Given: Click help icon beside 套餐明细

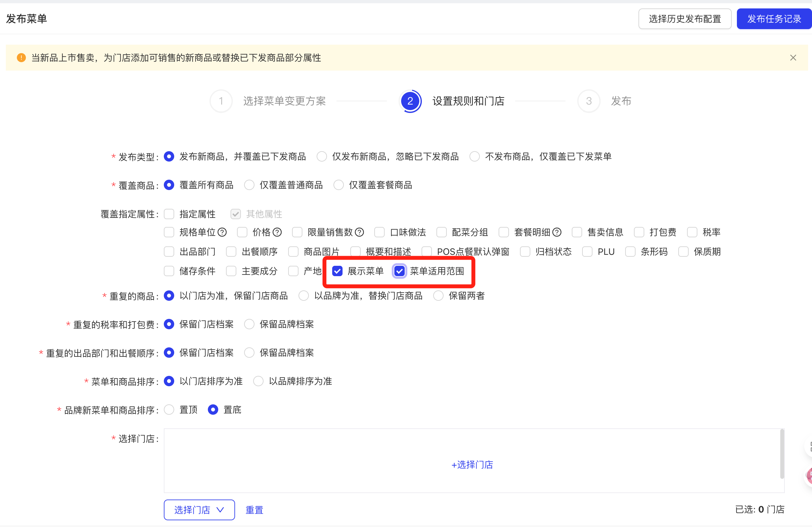Looking at the screenshot, I should pos(557,232).
